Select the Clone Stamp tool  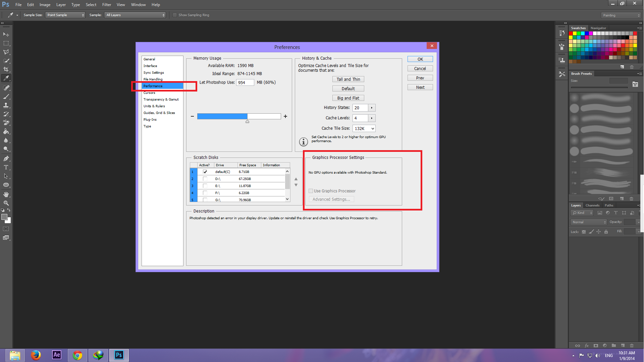click(6, 106)
